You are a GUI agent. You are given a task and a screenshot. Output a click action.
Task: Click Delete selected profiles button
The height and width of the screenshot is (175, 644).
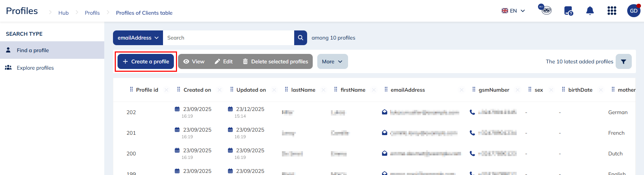point(275,62)
